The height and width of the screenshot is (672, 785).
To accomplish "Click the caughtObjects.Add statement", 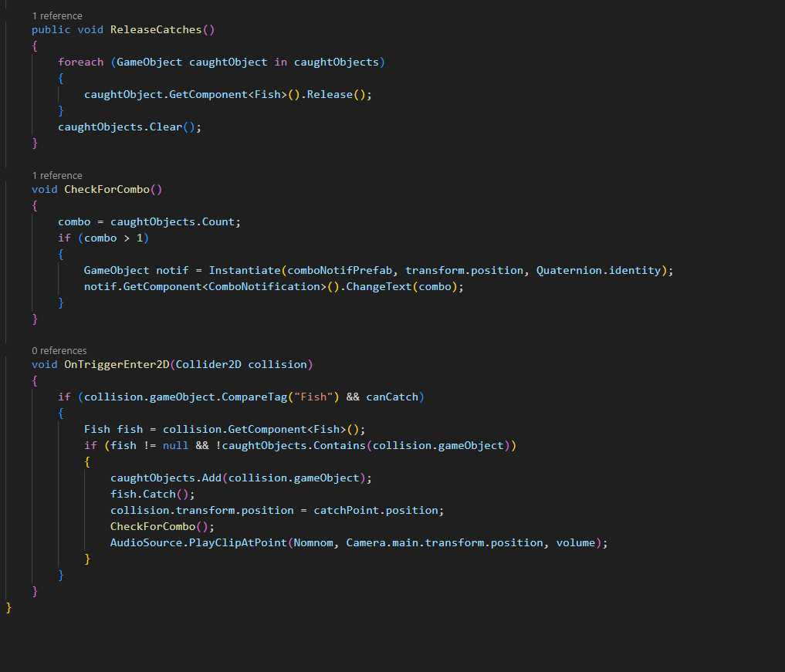I will point(241,478).
